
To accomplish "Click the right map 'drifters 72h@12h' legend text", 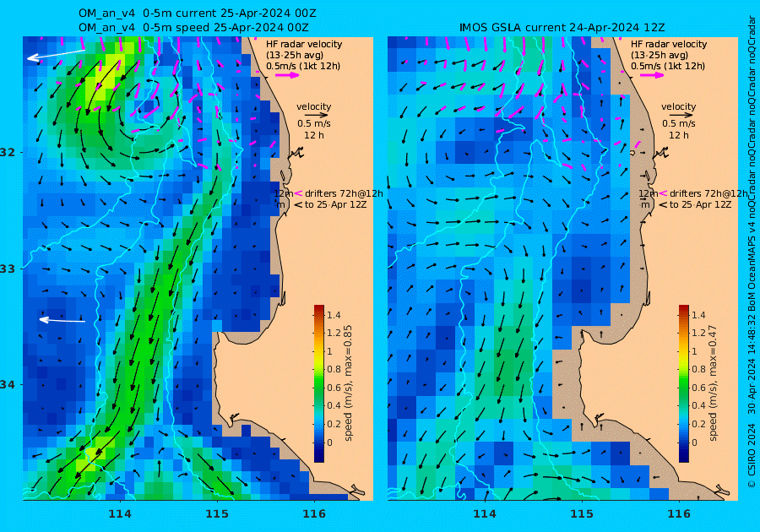I will click(708, 193).
